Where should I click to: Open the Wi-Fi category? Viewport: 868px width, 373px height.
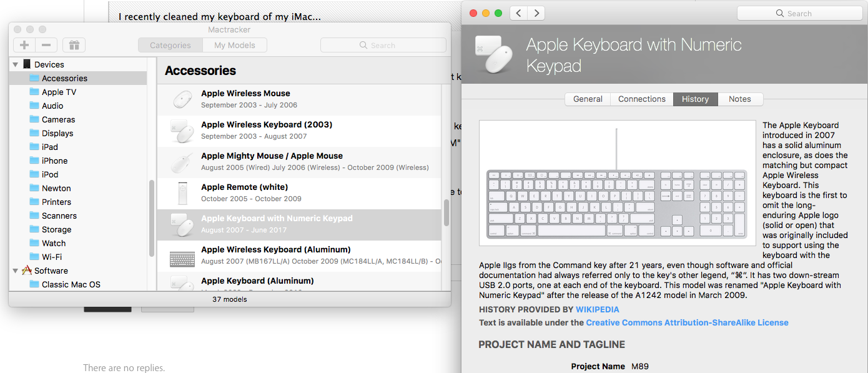[78, 257]
